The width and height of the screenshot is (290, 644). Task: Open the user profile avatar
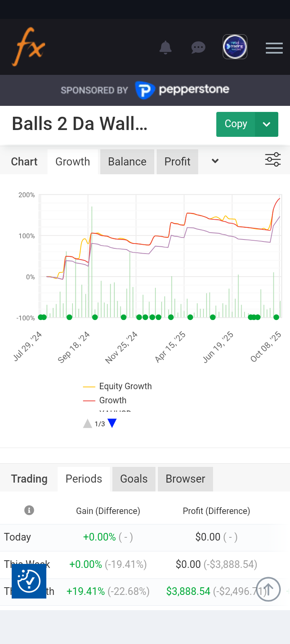point(235,47)
